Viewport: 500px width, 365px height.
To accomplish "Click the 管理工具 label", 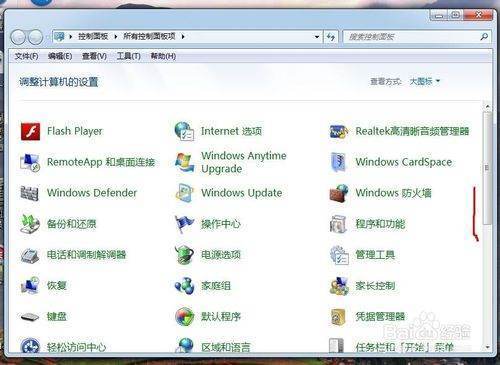I will point(375,255).
